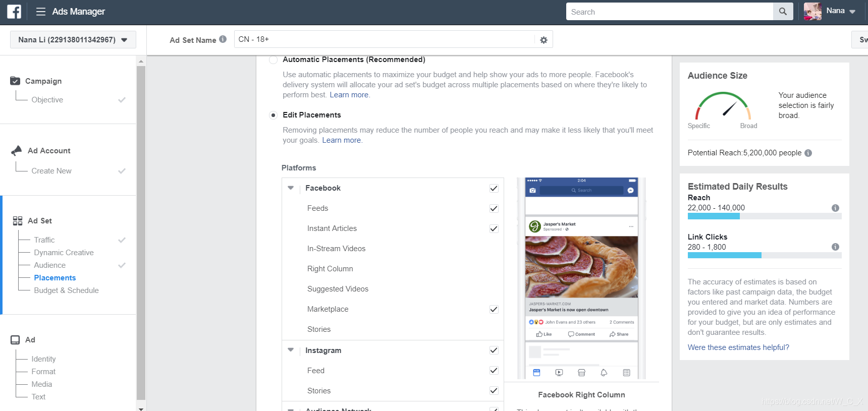Open Dynamic Creative step
The width and height of the screenshot is (868, 411).
[64, 253]
